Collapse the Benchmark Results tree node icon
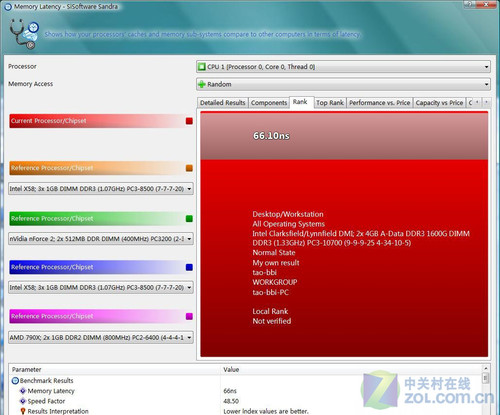The width and height of the screenshot is (500, 415). click(x=15, y=381)
